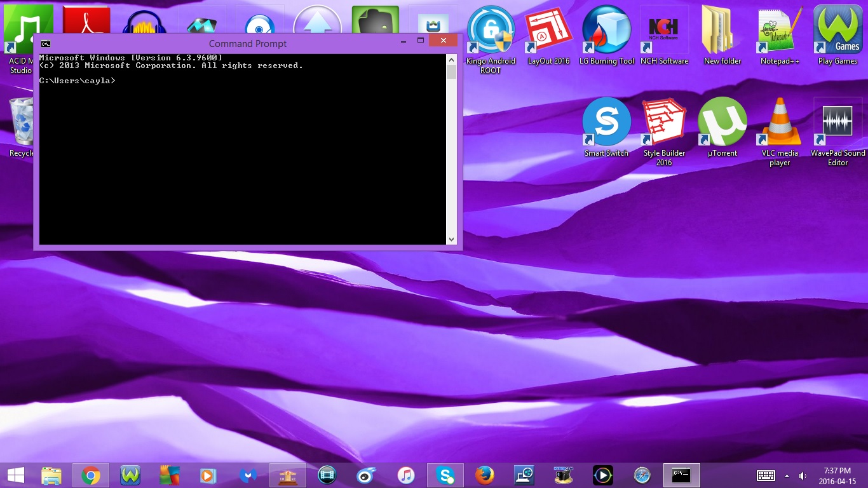
Task: Open the Command Prompt system menu icon
Action: pos(46,44)
